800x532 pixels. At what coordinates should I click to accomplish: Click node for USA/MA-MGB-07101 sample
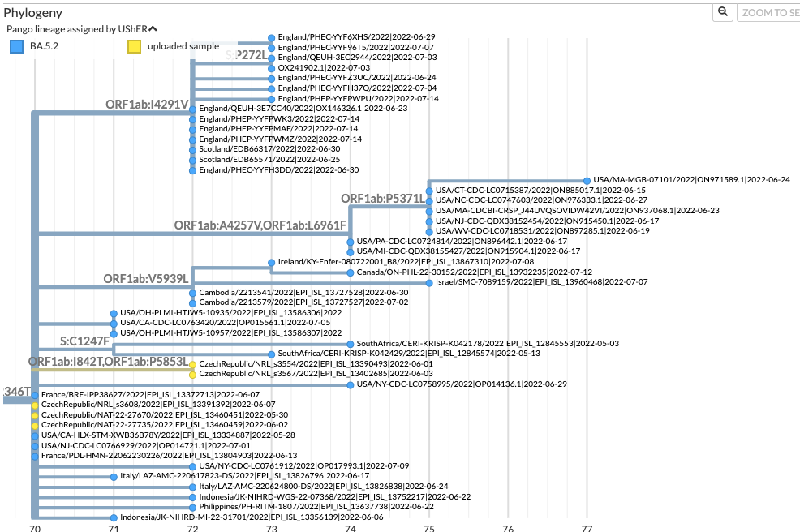coord(587,181)
